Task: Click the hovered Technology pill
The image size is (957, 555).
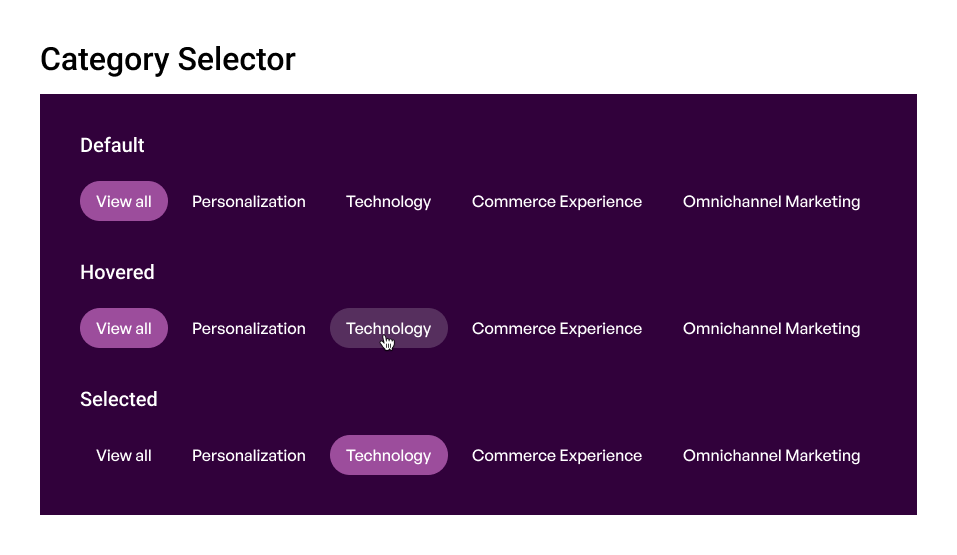Action: [389, 328]
